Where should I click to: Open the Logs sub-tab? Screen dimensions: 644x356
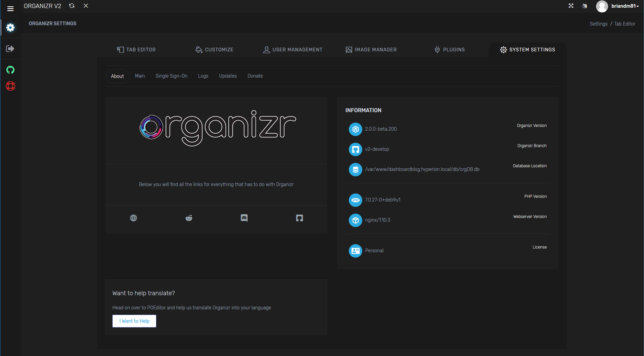coord(203,76)
